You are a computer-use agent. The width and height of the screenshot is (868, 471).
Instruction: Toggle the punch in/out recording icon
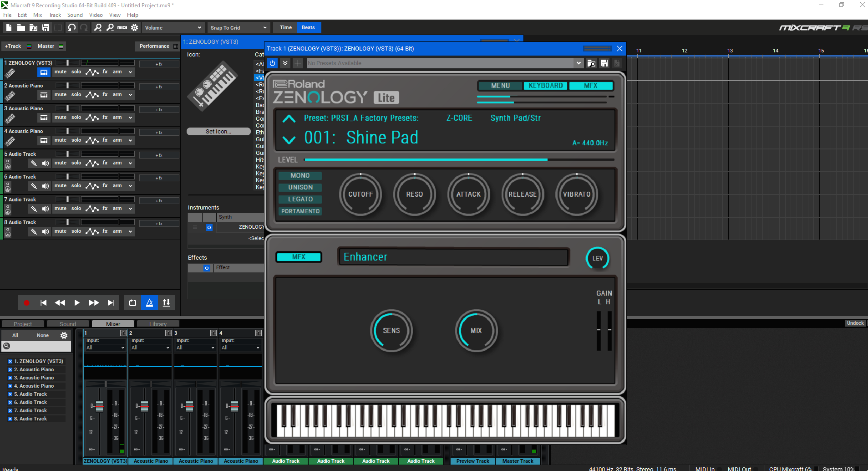pos(166,302)
